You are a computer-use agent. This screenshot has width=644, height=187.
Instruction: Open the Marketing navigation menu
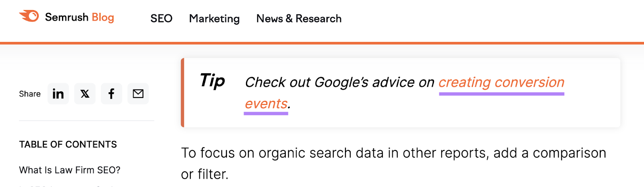pos(214,19)
